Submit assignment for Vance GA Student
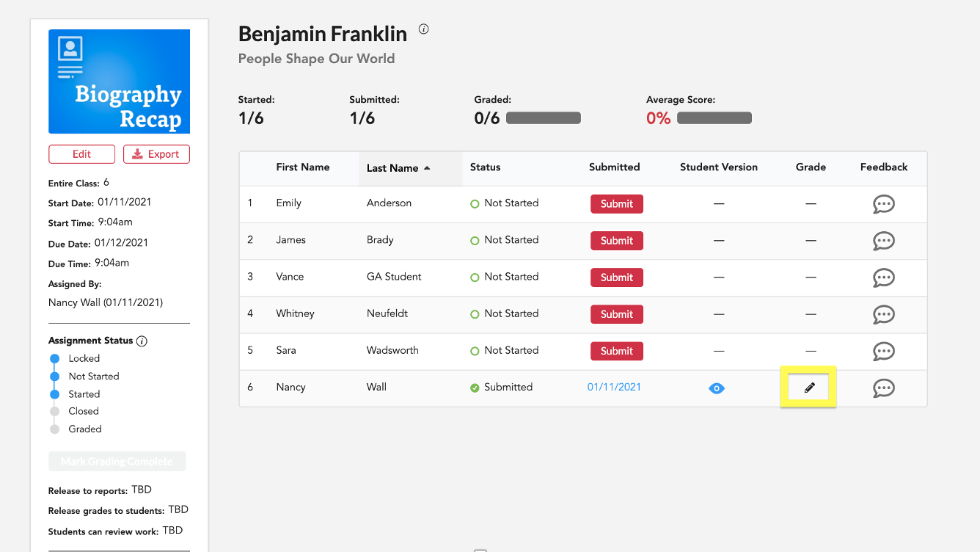Viewport: 980px width, 552px height. click(x=617, y=277)
